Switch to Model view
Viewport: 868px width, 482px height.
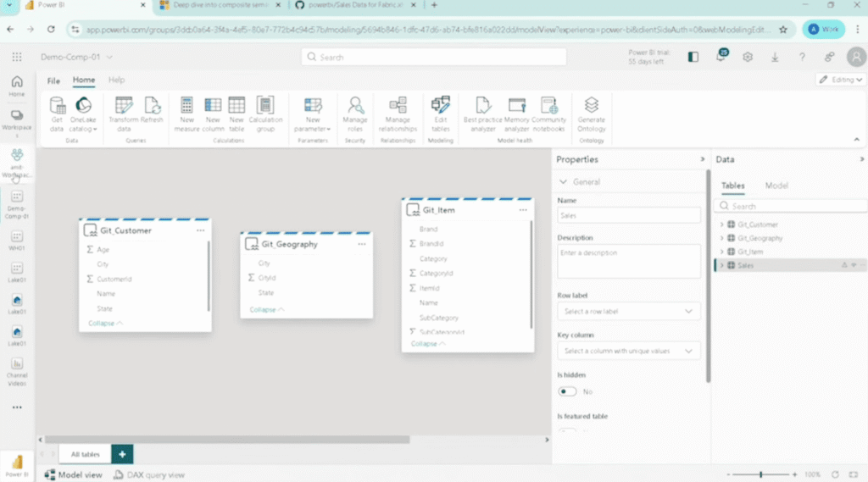coord(74,475)
